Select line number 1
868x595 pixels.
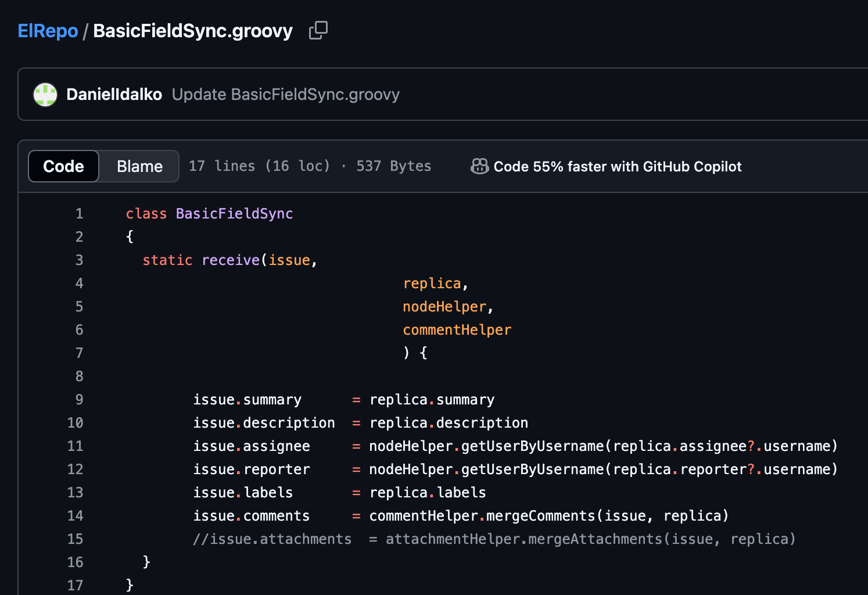pos(80,214)
